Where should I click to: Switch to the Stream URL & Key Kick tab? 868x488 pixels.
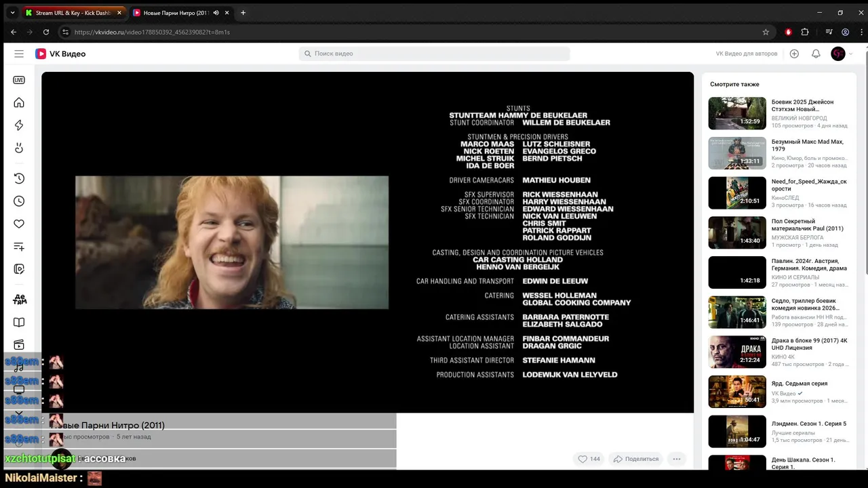[73, 13]
